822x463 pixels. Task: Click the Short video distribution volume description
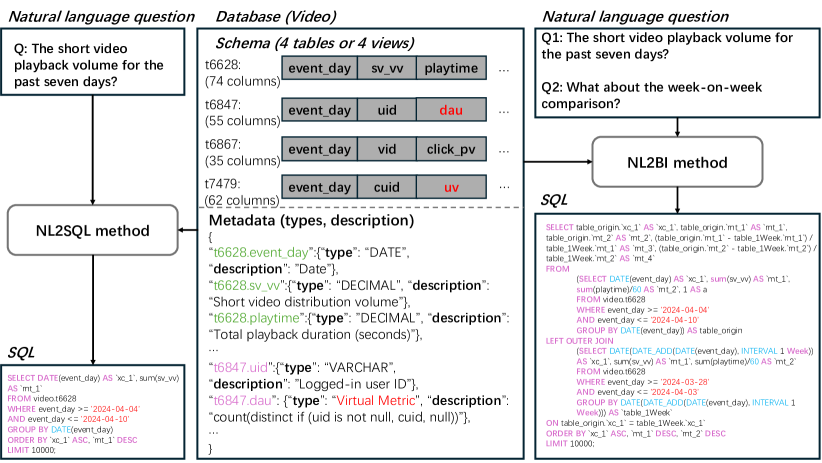click(310, 302)
